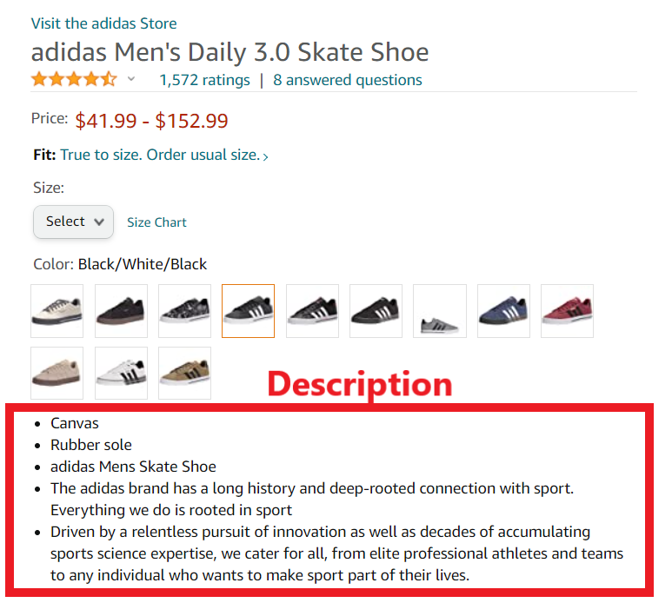Open the Size Select dropdown
The width and height of the screenshot is (672, 616).
point(74,222)
